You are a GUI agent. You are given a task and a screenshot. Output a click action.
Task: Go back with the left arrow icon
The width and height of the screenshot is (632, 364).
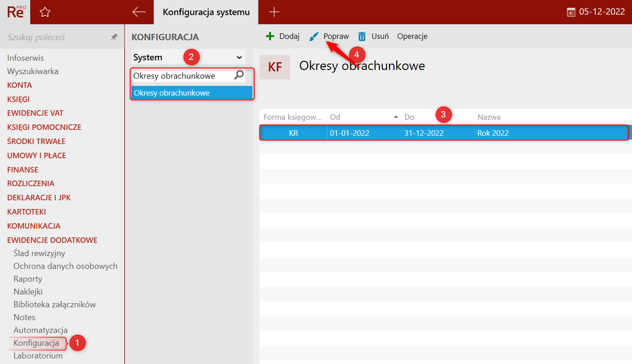pyautogui.click(x=139, y=12)
